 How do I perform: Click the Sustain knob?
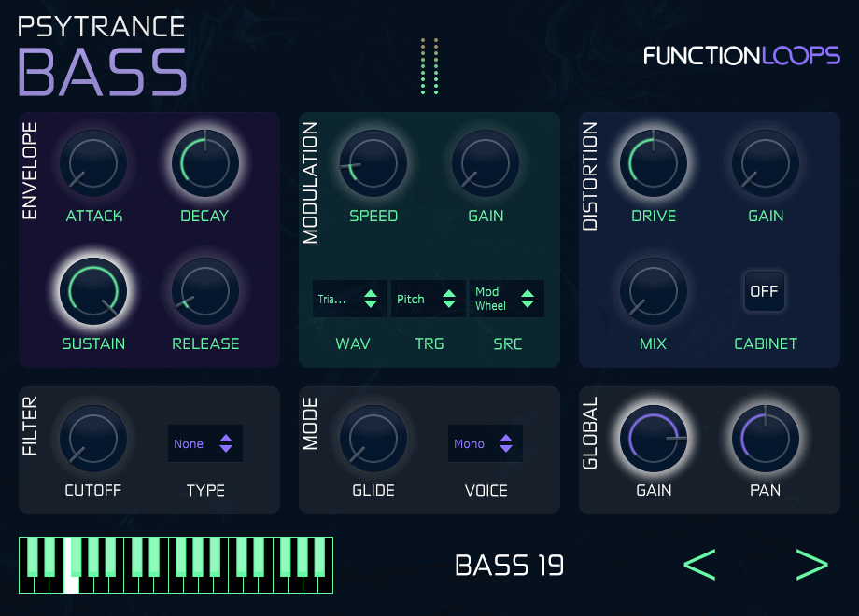point(93,291)
